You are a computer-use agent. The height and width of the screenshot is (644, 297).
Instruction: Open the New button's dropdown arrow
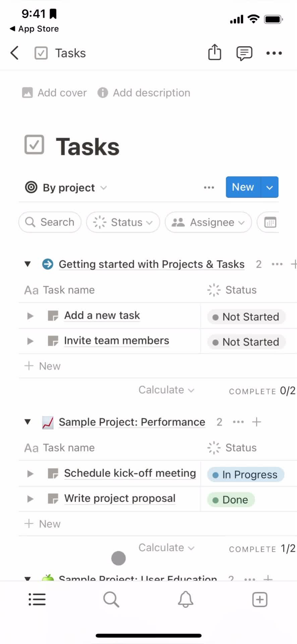pos(270,187)
